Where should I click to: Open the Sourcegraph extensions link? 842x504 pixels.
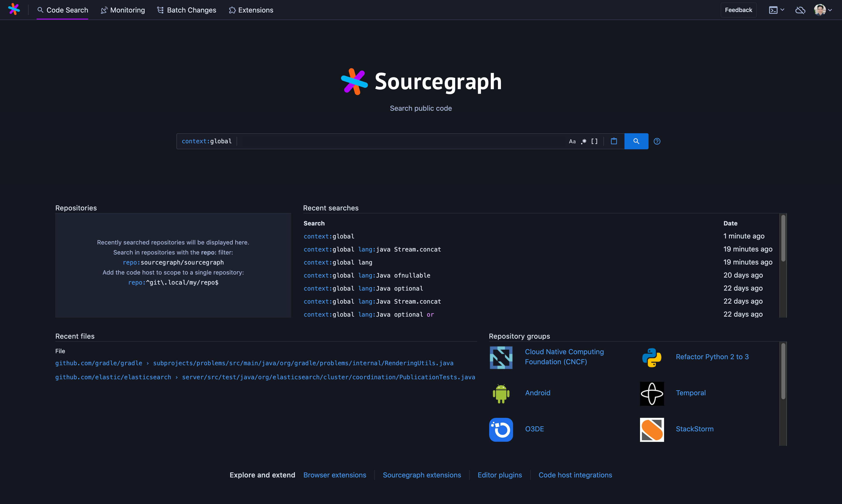pyautogui.click(x=422, y=475)
